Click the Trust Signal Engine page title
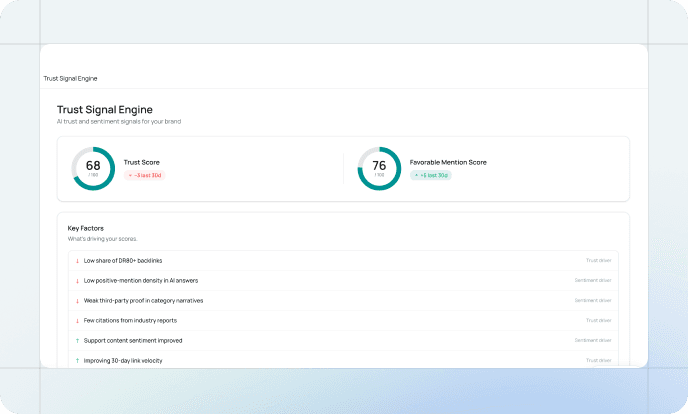Screen dimensions: 688x414 [x=104, y=109]
